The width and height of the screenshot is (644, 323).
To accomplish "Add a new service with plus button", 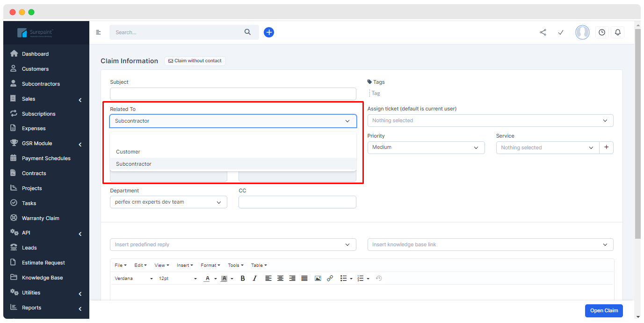I will [x=607, y=147].
